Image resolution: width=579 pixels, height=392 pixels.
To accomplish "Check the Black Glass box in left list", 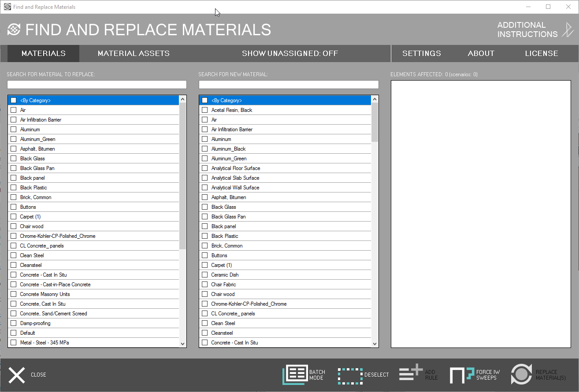I will 14,159.
